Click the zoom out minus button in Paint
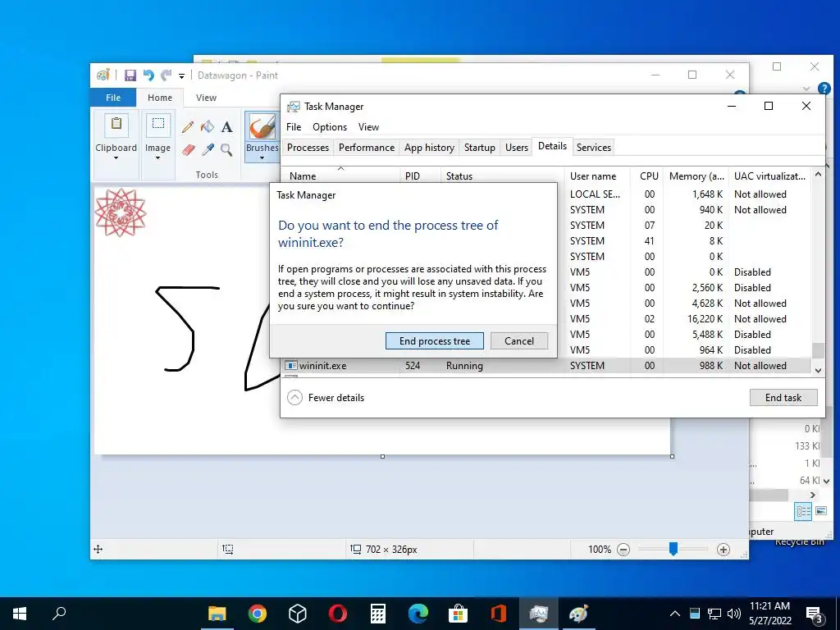The image size is (840, 630). point(623,549)
